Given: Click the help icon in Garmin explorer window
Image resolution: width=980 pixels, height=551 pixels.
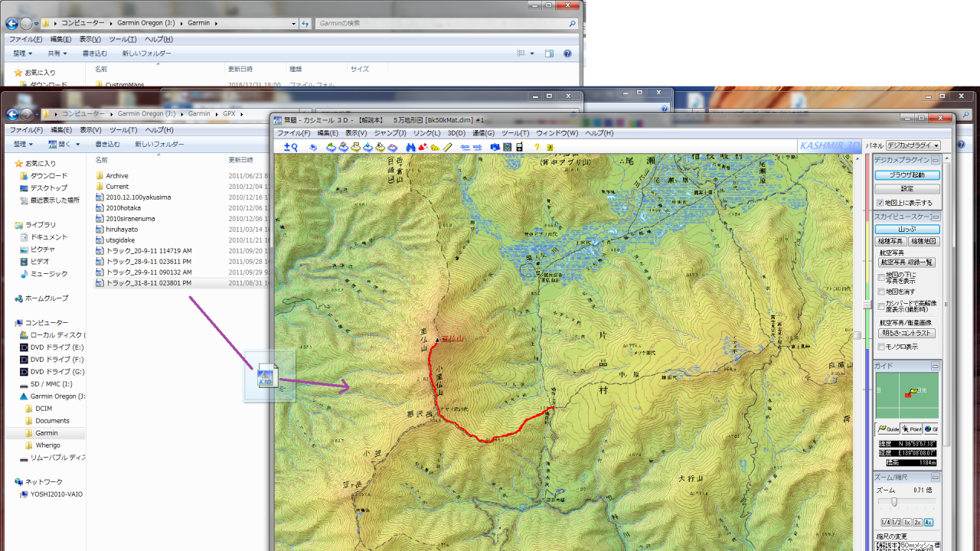Looking at the screenshot, I should (x=567, y=54).
